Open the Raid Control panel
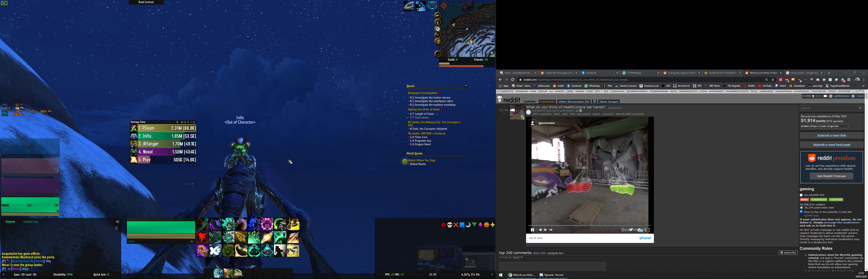The width and height of the screenshot is (868, 279). 146,2
